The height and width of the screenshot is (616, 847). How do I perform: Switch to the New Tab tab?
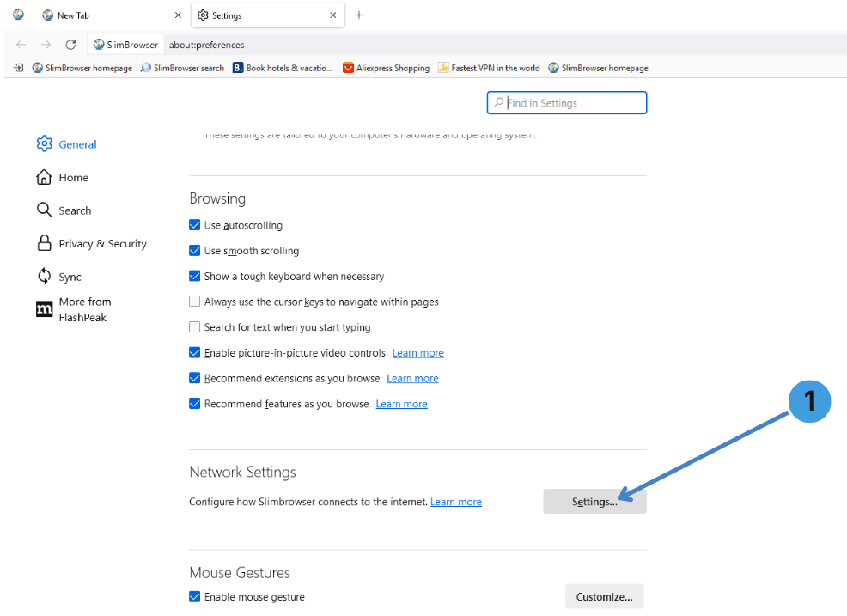point(111,15)
